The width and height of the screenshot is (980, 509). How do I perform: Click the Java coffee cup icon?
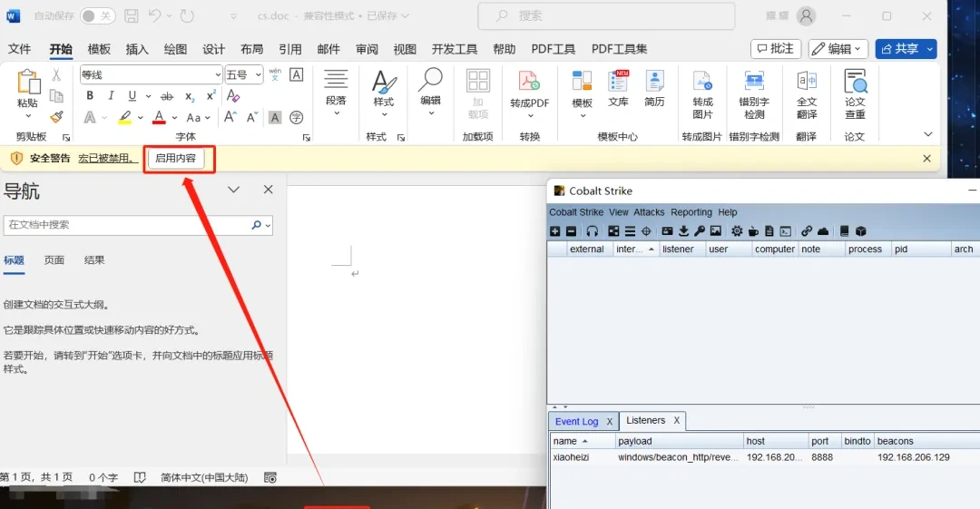tap(753, 231)
